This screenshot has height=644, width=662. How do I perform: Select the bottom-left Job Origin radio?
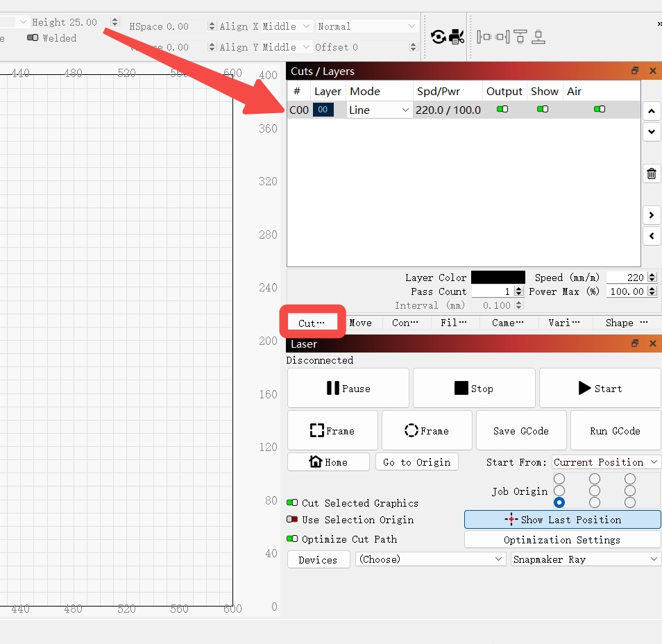[x=559, y=502]
